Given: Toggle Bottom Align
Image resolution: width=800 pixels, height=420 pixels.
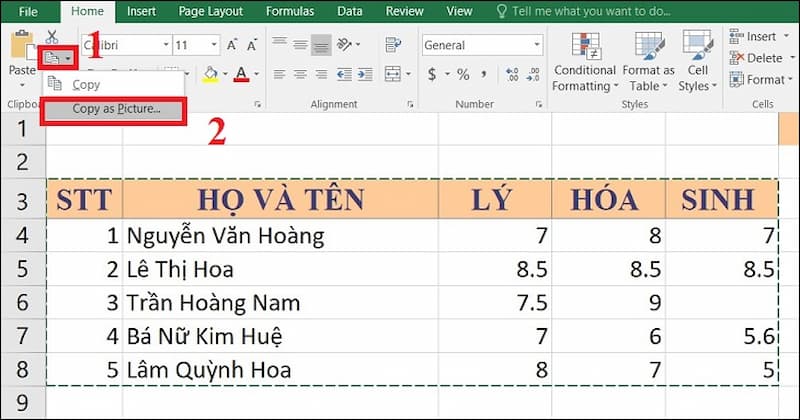Looking at the screenshot, I should tap(321, 45).
